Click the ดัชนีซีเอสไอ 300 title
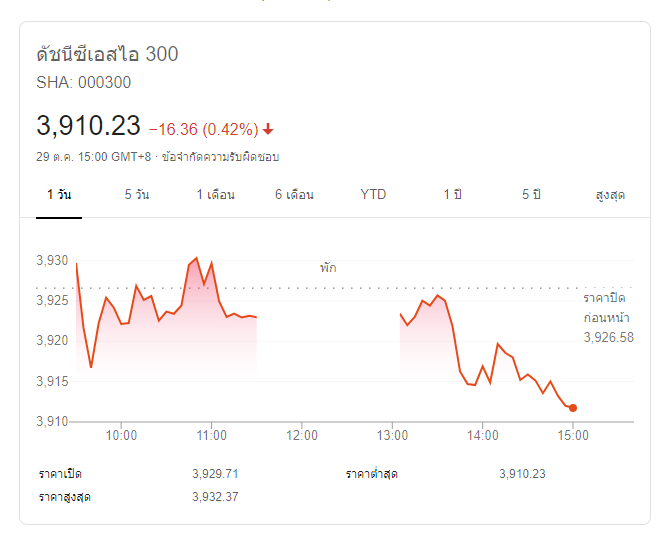666x539 pixels. pyautogui.click(x=107, y=54)
